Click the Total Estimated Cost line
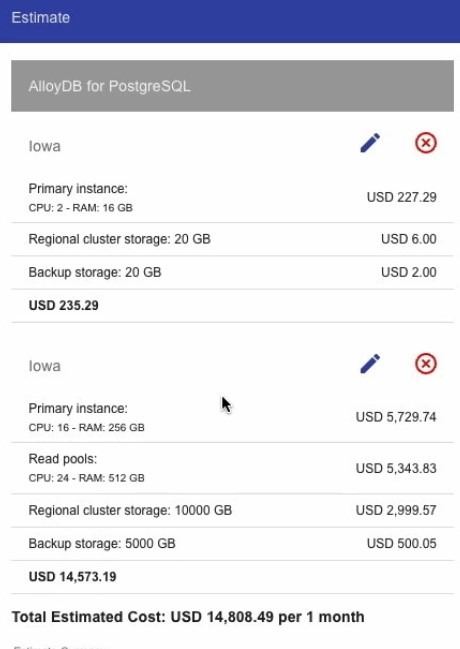Image resolution: width=460 pixels, height=649 pixels. click(188, 617)
